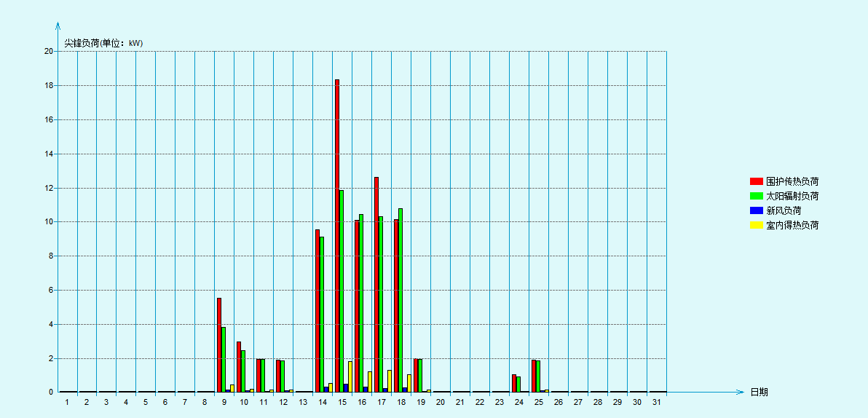The width and height of the screenshot is (868, 418).
Task: Click the green bar on day 15
Action: point(342,291)
